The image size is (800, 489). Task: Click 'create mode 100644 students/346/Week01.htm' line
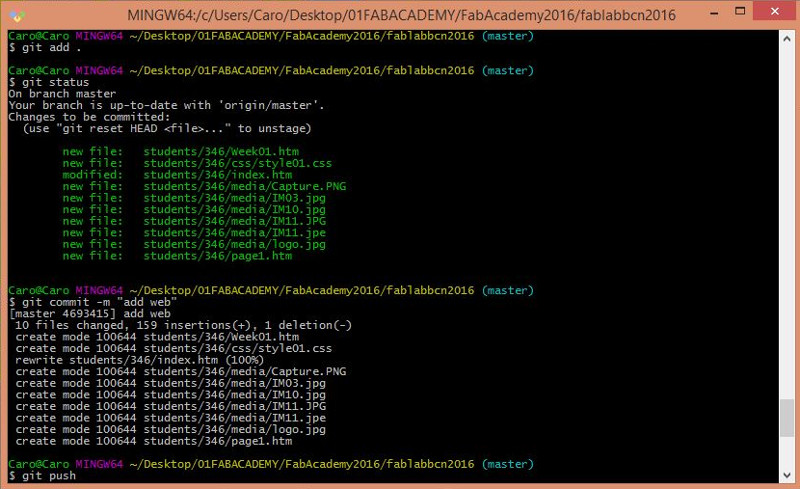[x=157, y=337]
